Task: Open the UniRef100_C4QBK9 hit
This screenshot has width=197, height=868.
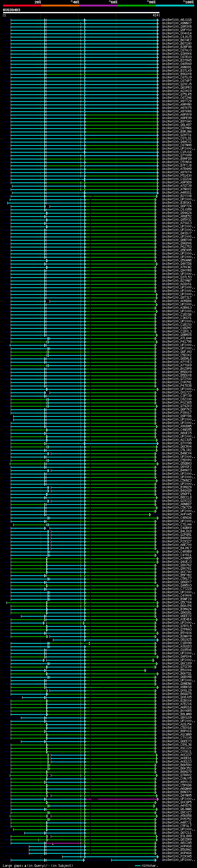Action: [177, 528]
